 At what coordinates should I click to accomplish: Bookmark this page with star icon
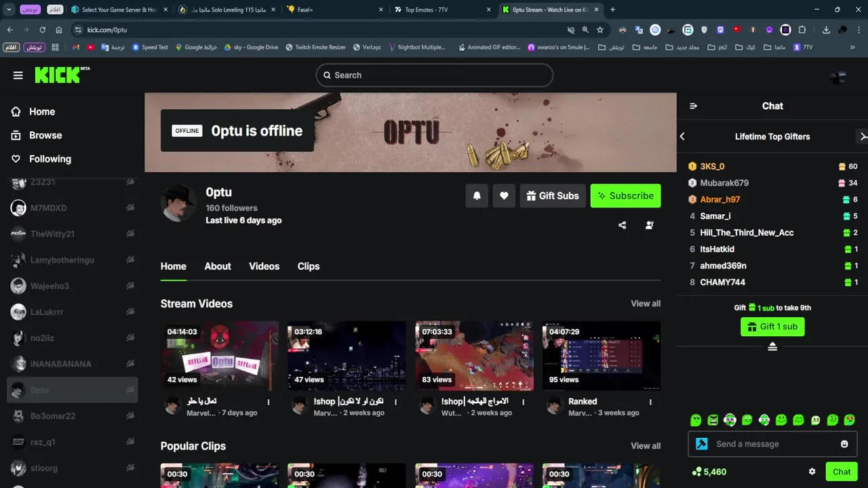click(600, 30)
